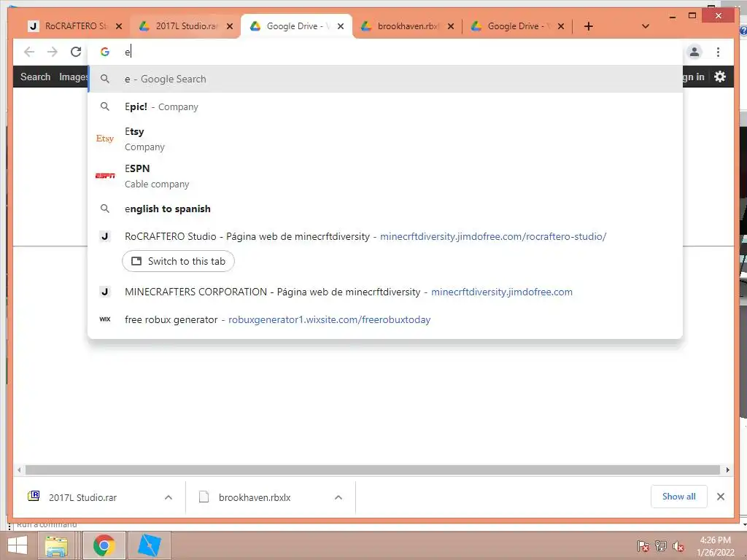This screenshot has width=747, height=560.
Task: Open the 2017L Studio.rar download
Action: point(83,497)
